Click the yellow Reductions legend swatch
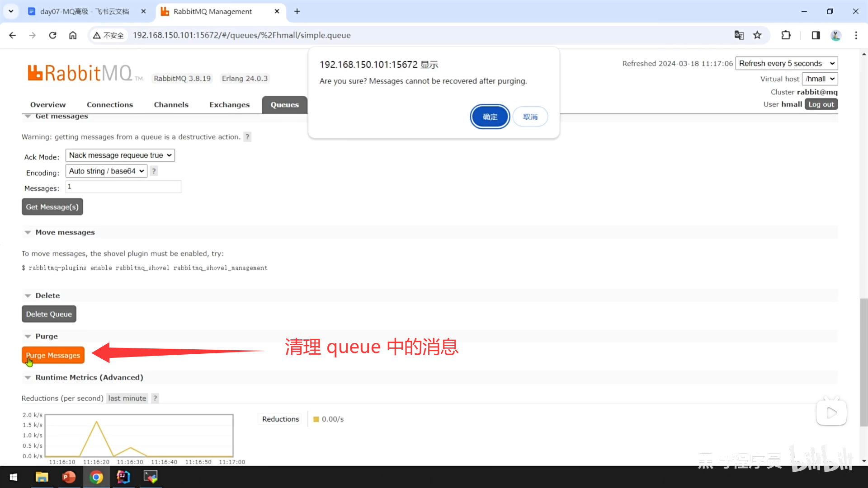This screenshot has width=868, height=488. point(316,419)
